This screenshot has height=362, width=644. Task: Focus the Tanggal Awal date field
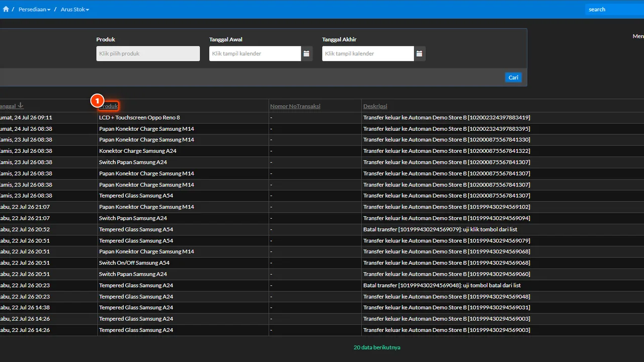point(255,54)
